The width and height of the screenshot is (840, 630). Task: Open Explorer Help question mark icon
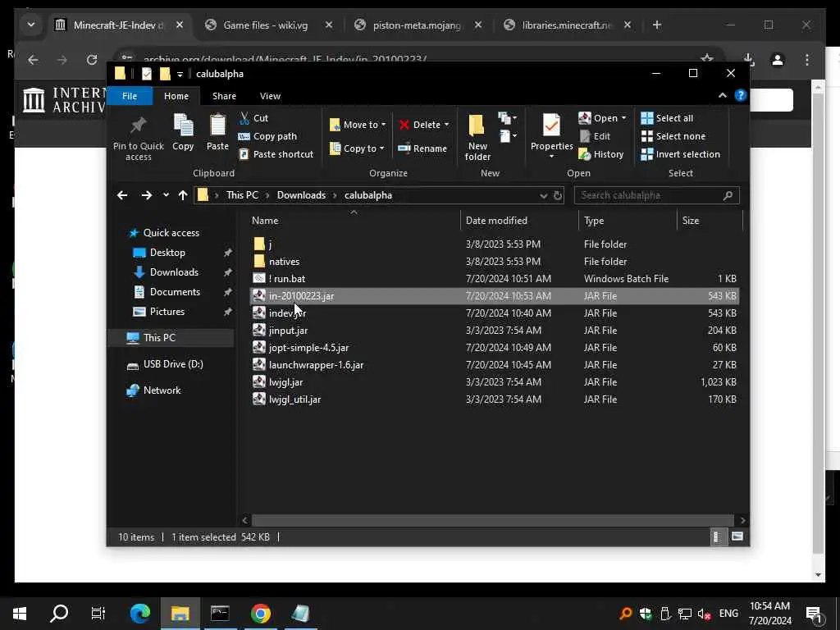tap(741, 95)
